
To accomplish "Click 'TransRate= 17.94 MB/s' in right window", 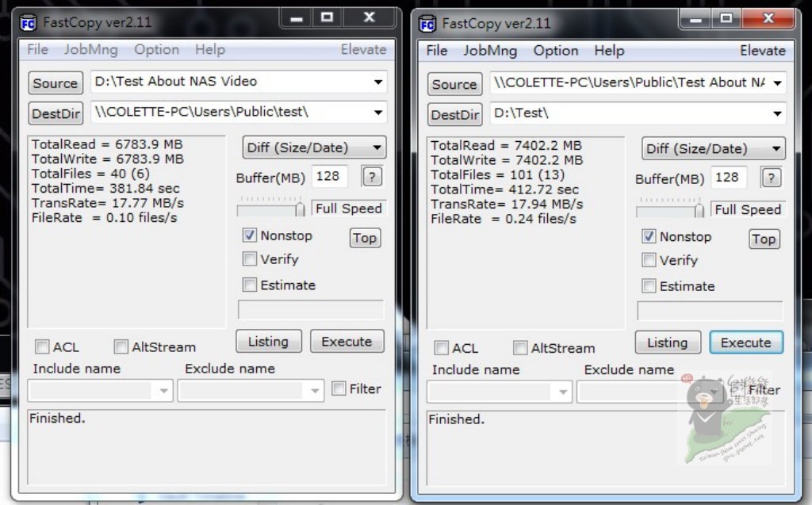I will (x=507, y=204).
